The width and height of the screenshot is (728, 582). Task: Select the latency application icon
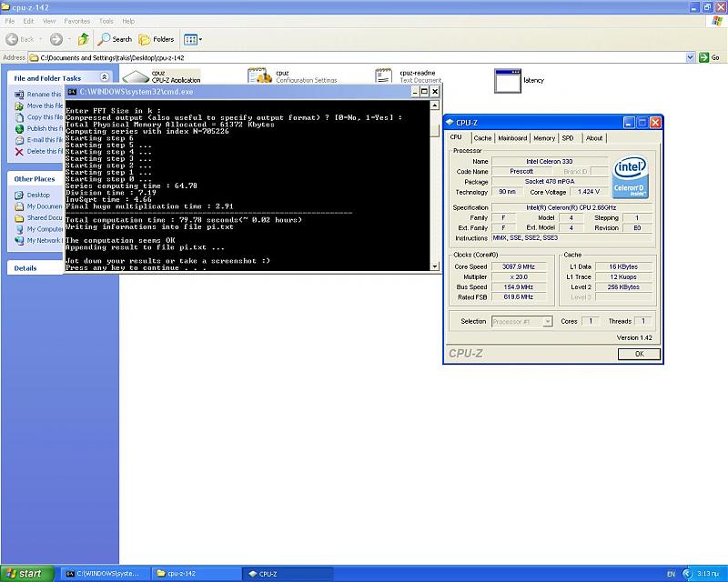(508, 80)
